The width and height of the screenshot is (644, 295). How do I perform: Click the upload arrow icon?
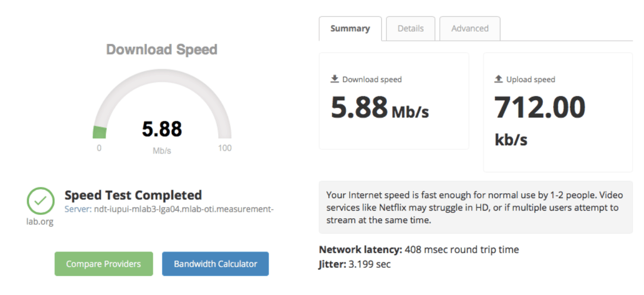[499, 79]
